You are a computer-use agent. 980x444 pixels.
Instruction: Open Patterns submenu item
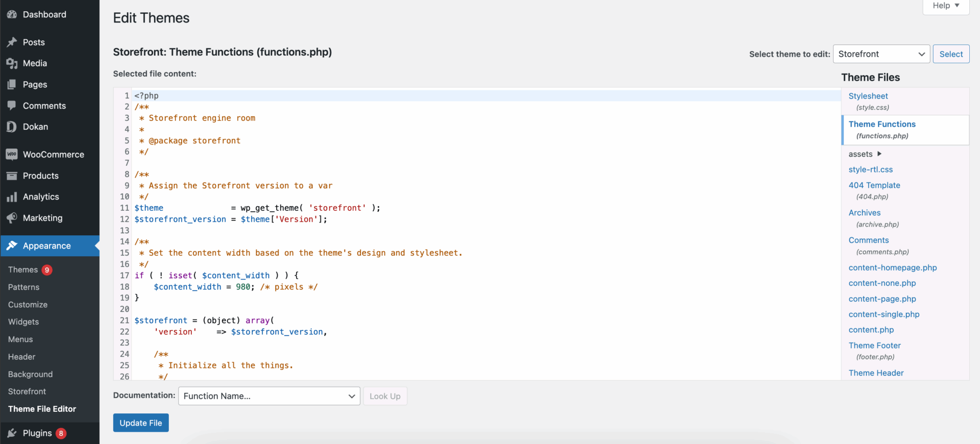(23, 287)
